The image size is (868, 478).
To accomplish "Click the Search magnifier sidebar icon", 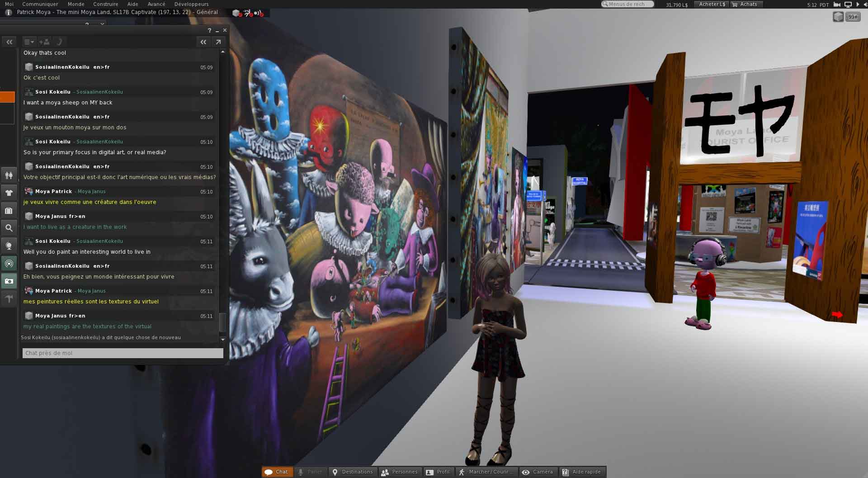I will coord(9,228).
